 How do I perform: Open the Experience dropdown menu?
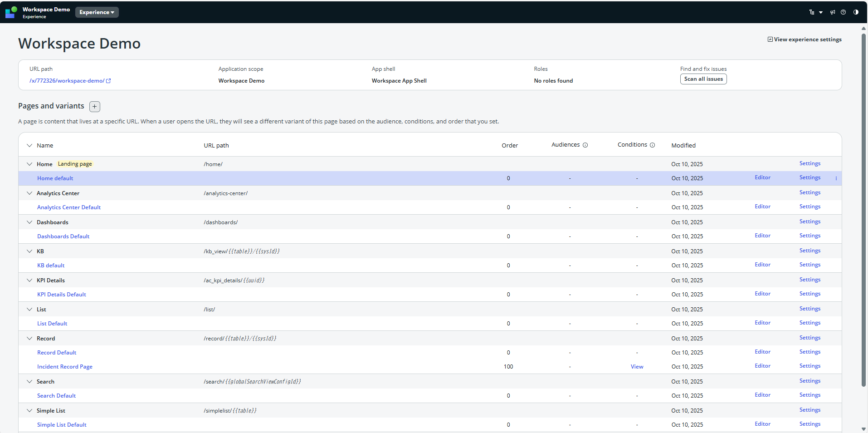pos(97,12)
